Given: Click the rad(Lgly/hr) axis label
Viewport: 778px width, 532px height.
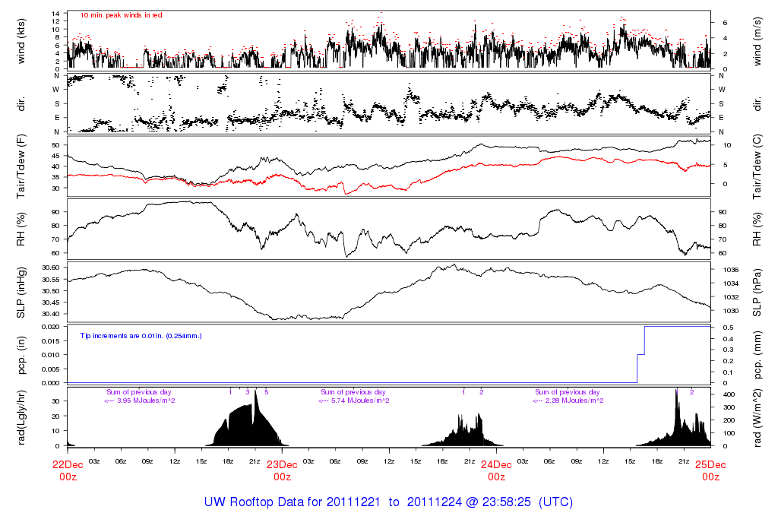Looking at the screenshot, I should tap(22, 417).
